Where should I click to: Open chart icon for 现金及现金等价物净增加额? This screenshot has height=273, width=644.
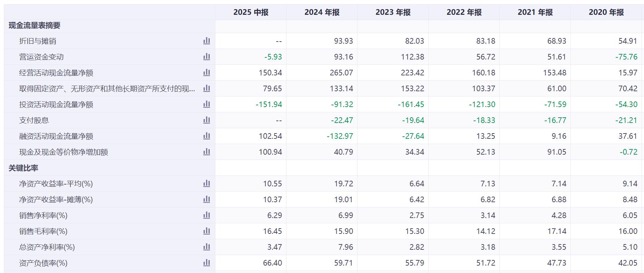(x=207, y=152)
